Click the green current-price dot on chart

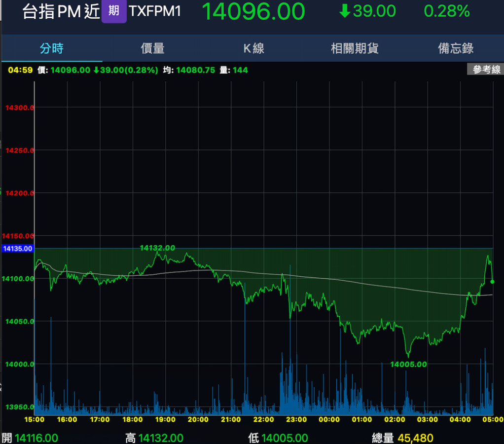(x=492, y=282)
